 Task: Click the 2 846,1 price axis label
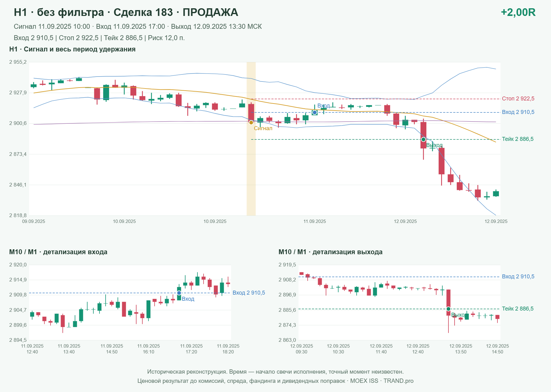coord(18,185)
